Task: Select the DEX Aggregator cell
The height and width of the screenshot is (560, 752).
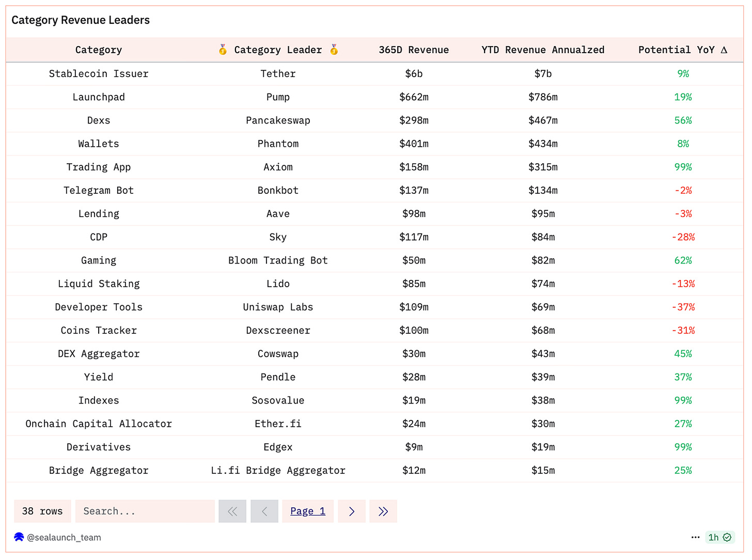Action: coord(99,354)
